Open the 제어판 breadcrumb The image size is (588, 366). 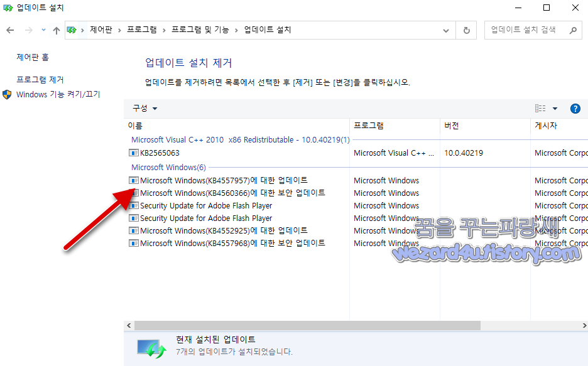(101, 30)
